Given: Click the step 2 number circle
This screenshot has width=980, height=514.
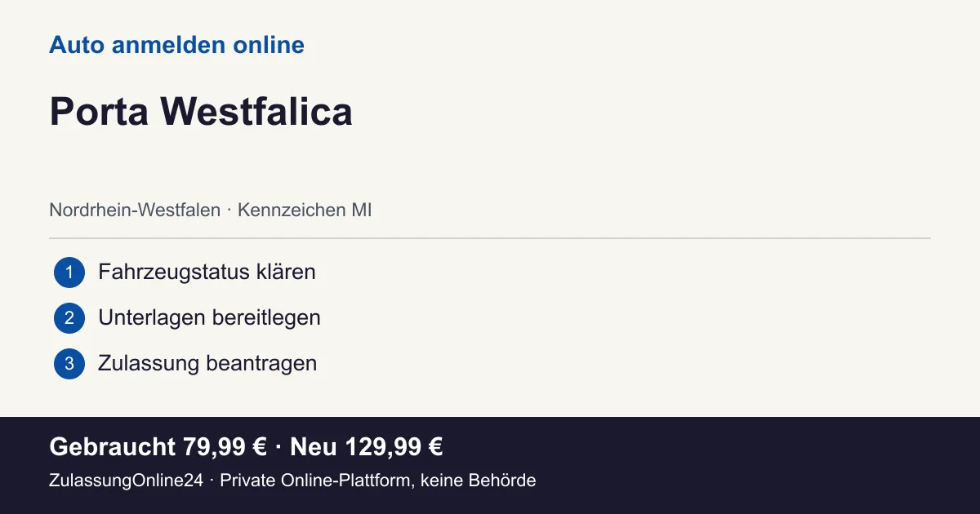Looking at the screenshot, I should [x=69, y=318].
